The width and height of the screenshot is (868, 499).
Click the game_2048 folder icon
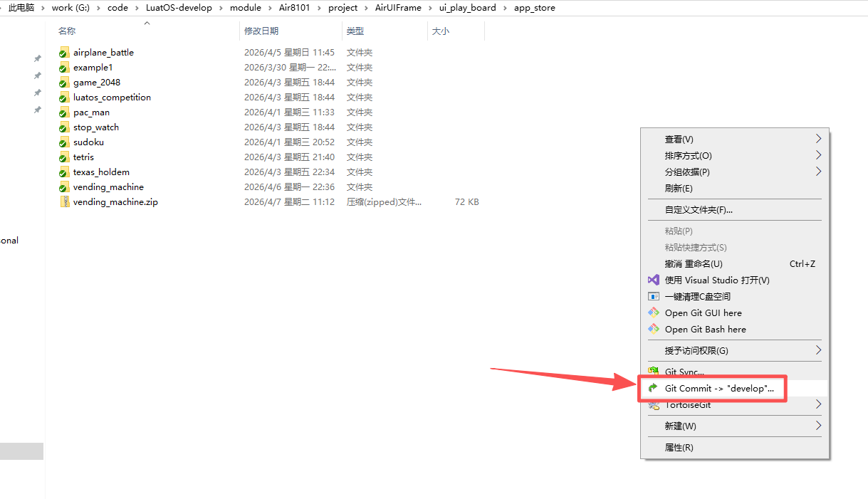(64, 83)
